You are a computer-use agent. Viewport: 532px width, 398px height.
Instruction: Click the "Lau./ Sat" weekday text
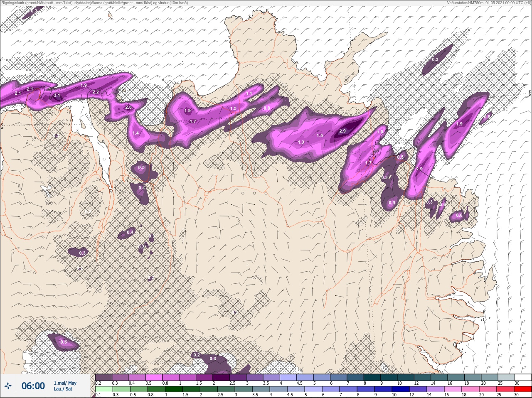[x=63, y=389]
